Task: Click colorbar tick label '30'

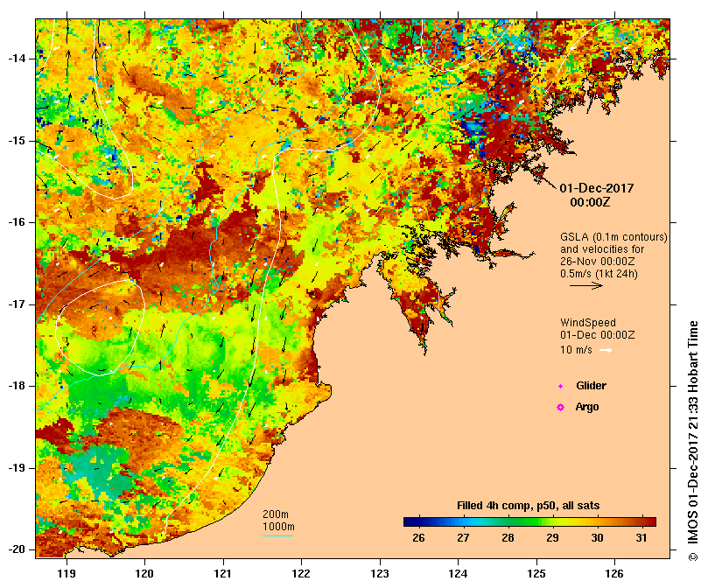Action: pyautogui.click(x=597, y=538)
